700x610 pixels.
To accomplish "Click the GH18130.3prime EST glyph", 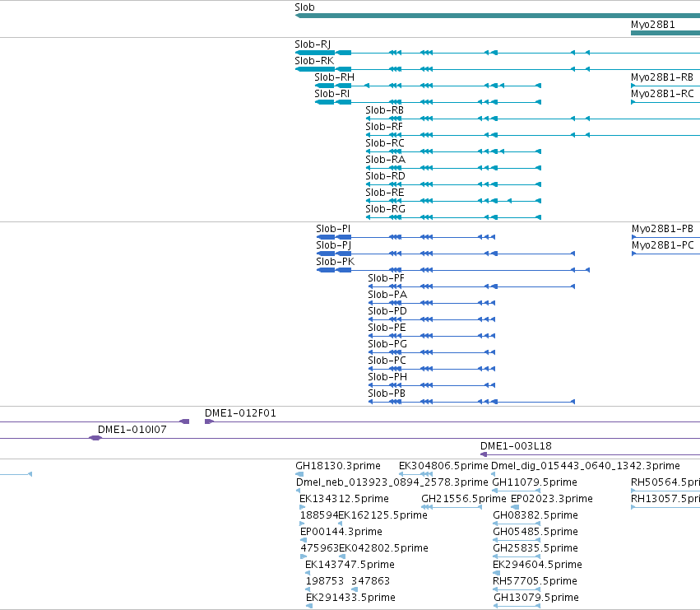I will (299, 474).
